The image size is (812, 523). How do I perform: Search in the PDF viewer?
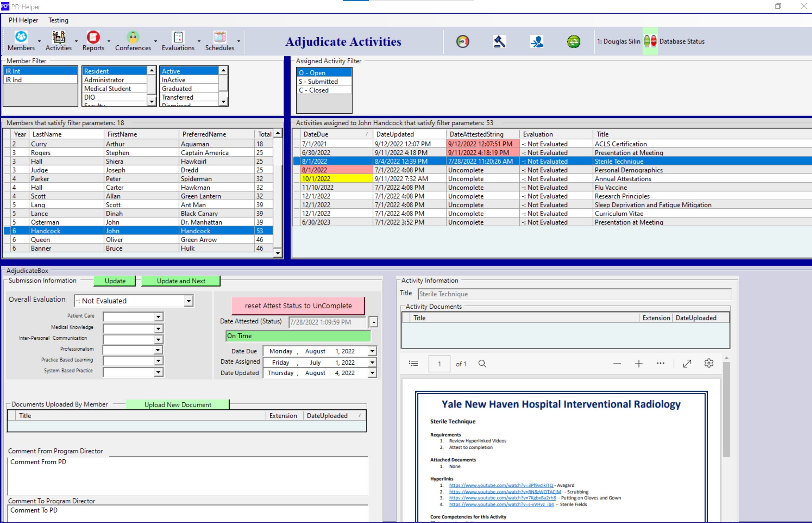pos(482,363)
